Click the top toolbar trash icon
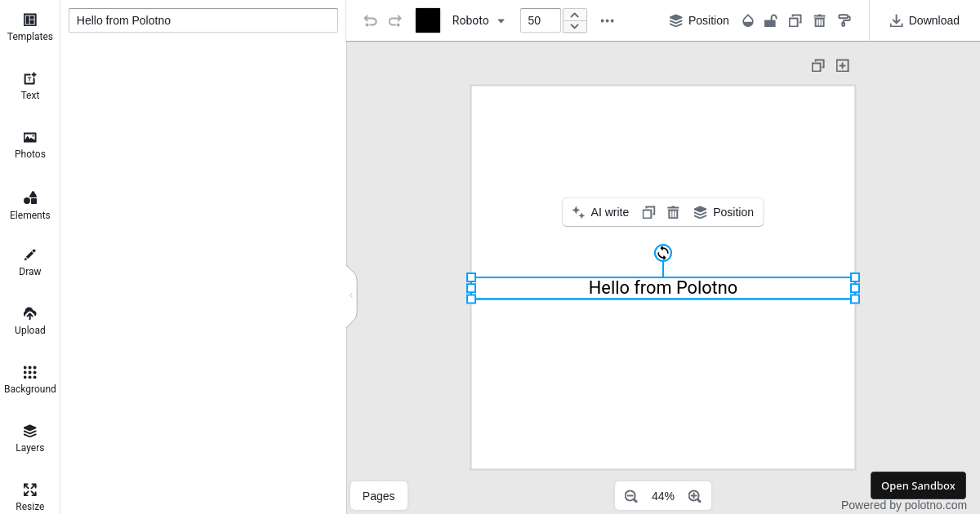Viewport: 980px width, 514px height. click(819, 20)
